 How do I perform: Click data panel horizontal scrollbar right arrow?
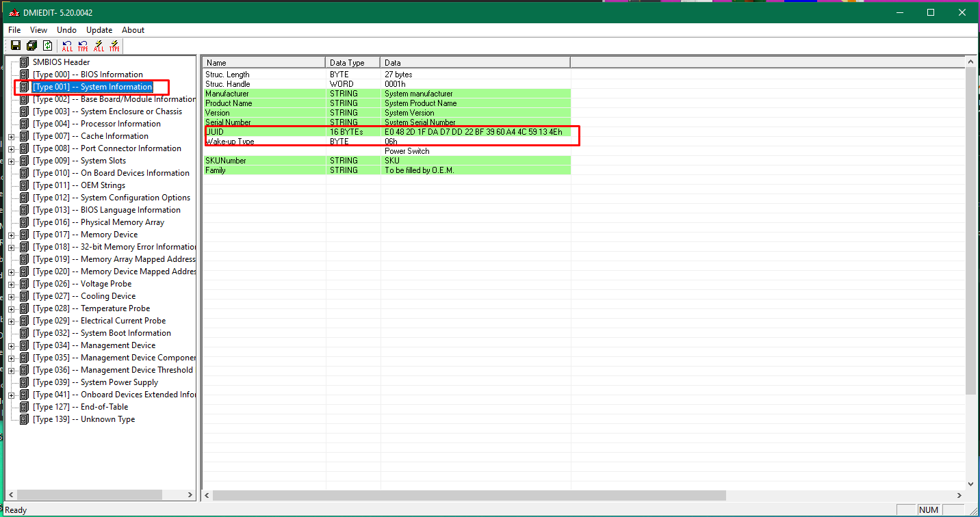(959, 495)
